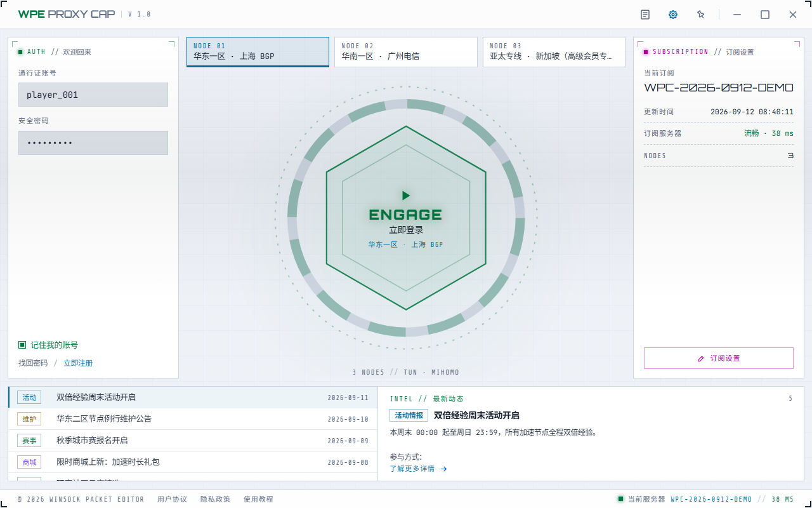Click the ENGAGE play triangle icon

coord(406,196)
